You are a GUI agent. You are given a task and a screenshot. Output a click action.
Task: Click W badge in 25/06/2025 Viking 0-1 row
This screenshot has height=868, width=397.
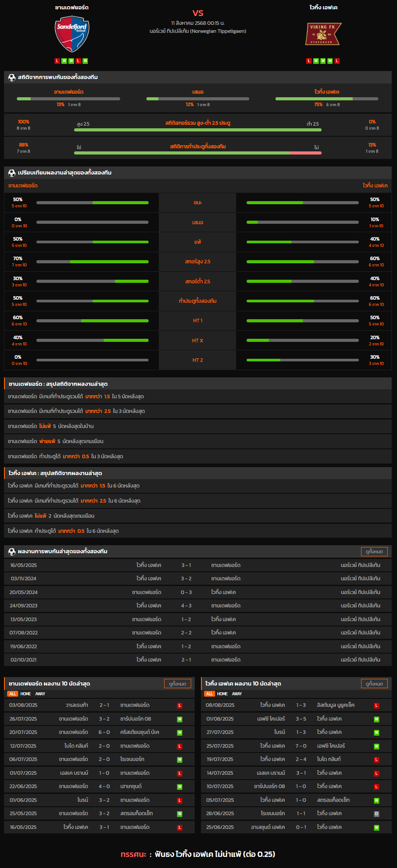point(377,828)
